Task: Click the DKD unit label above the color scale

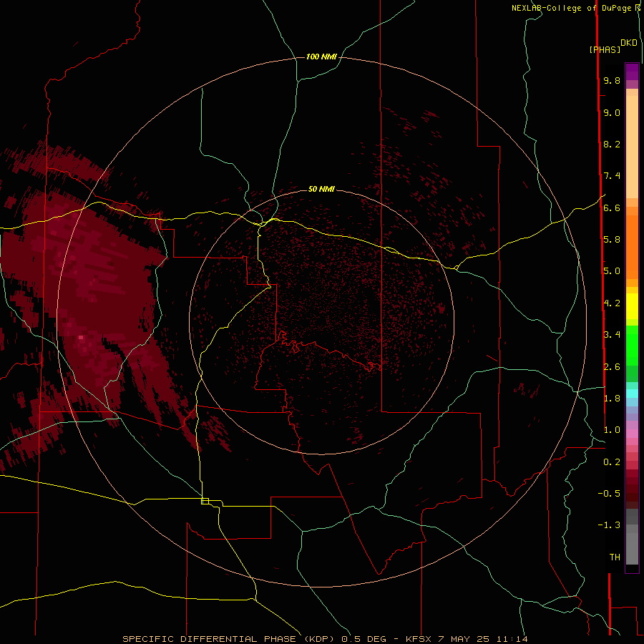Action: [629, 43]
